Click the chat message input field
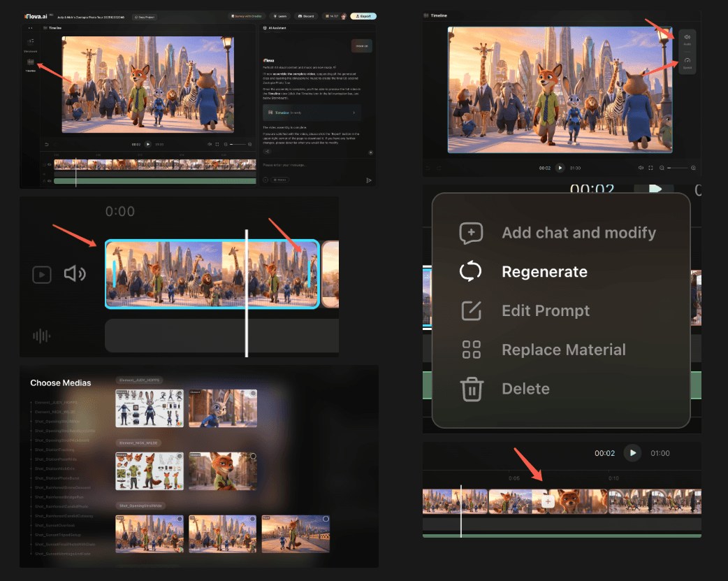 coord(316,166)
